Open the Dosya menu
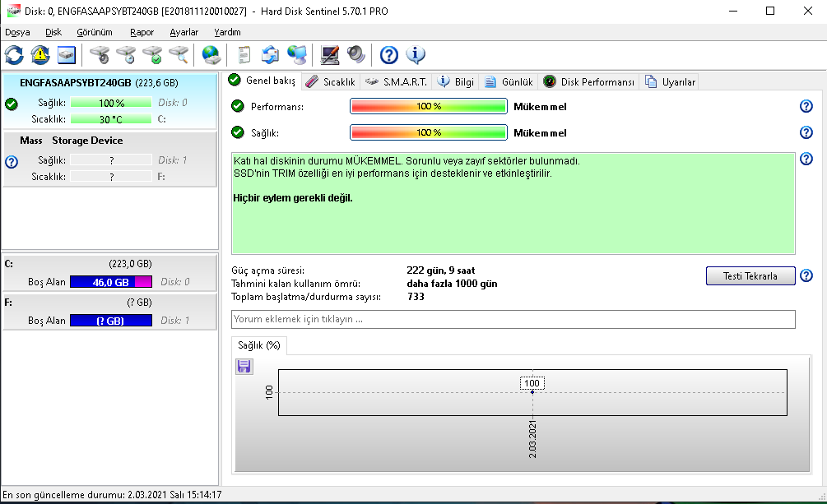This screenshot has width=827, height=504. pos(17,32)
